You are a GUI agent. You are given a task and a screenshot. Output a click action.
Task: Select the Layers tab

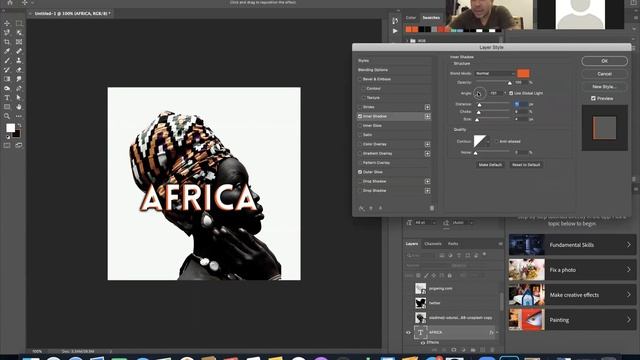pyautogui.click(x=412, y=244)
